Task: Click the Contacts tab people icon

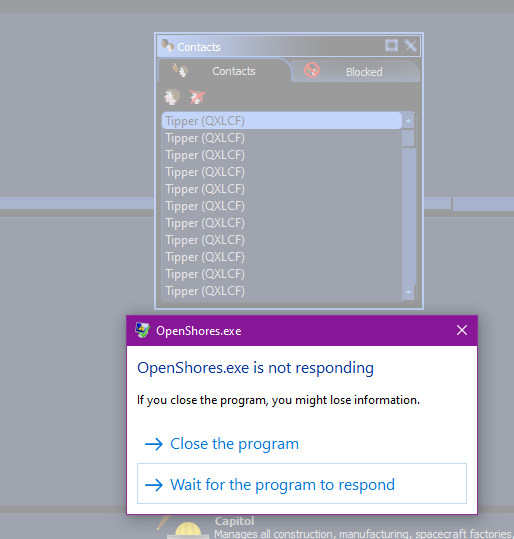Action: click(180, 70)
